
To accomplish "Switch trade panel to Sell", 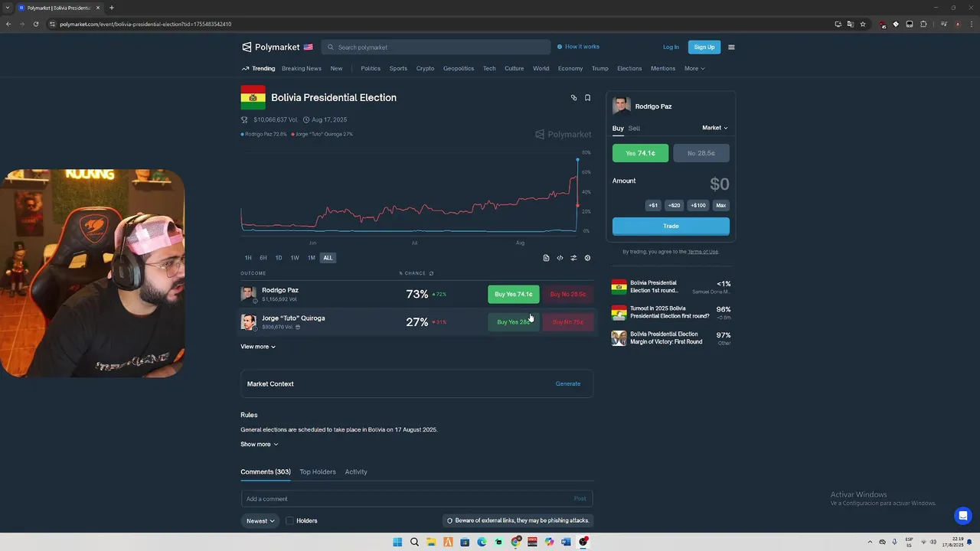I will (x=634, y=129).
